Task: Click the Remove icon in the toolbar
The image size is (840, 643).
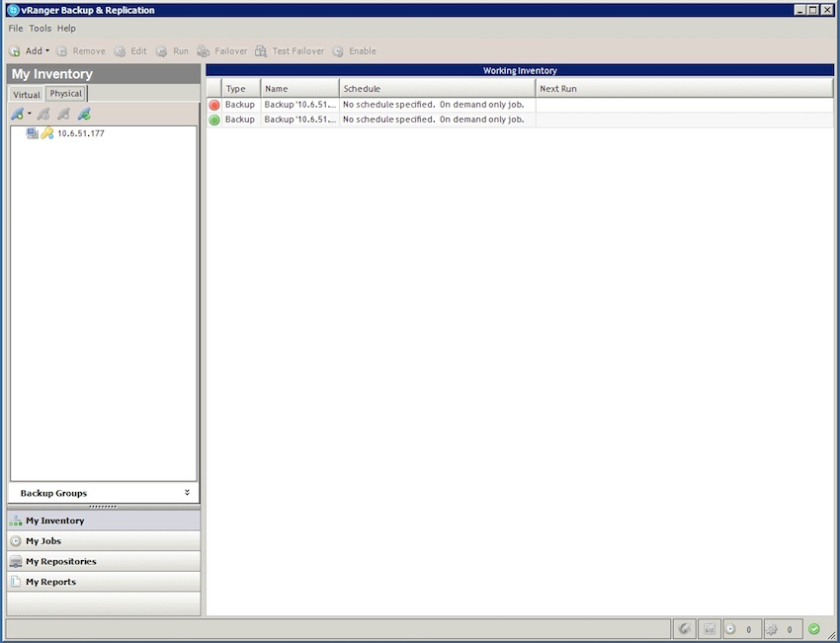Action: coord(61,51)
